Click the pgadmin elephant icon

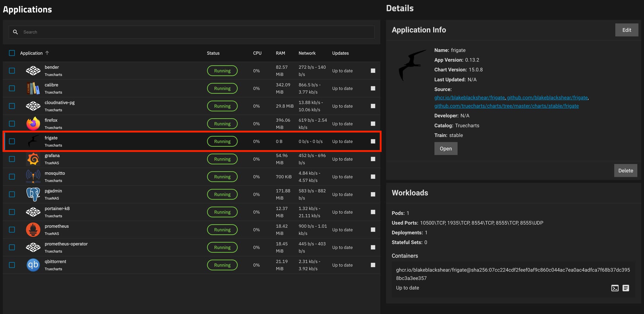(33, 194)
